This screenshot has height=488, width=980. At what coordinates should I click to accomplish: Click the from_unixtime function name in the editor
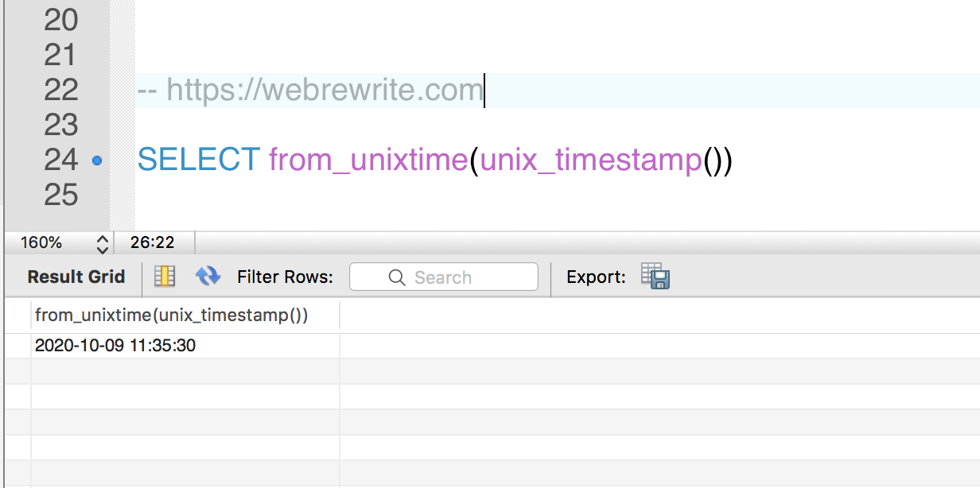pos(368,161)
